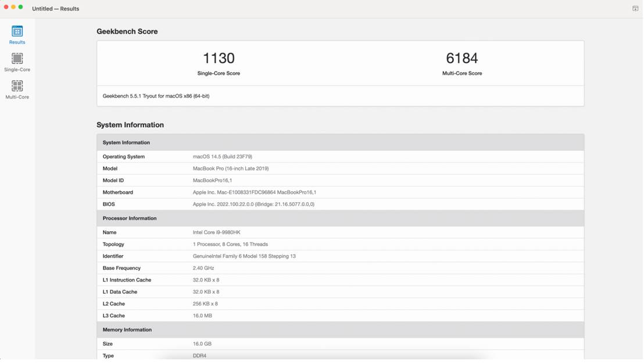Click the green fullscreen window button

(x=20, y=7)
